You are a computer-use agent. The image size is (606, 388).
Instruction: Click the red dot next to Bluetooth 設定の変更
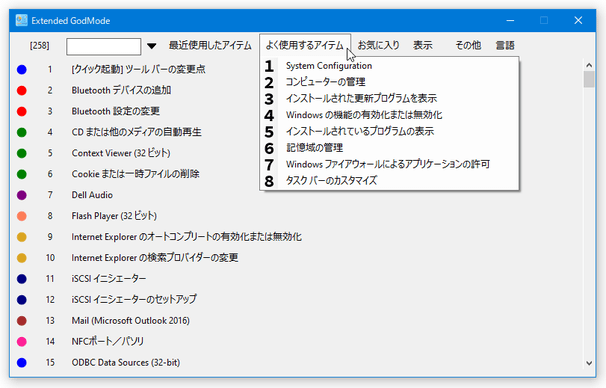click(22, 111)
